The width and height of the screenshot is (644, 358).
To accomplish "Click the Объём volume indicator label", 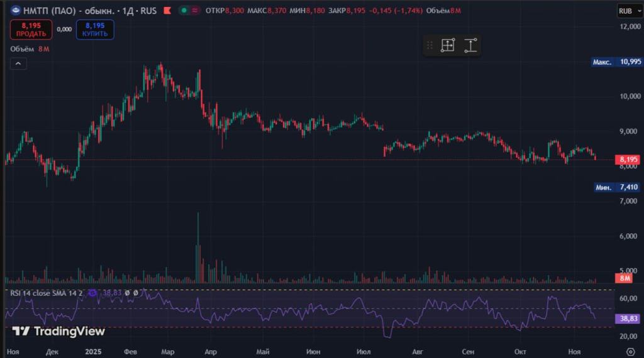I will [23, 49].
